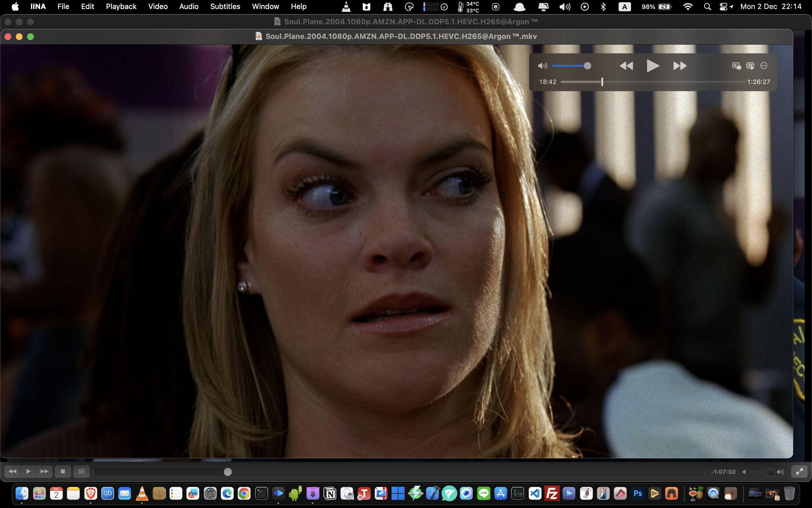Open Notion from the dock
Screen dimensions: 812x508
click(330, 493)
